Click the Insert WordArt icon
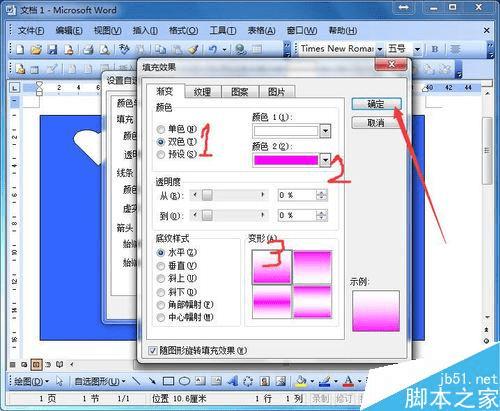 point(232,381)
